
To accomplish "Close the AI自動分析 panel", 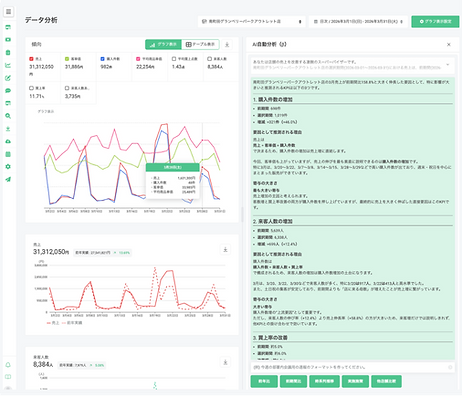I will (449, 44).
